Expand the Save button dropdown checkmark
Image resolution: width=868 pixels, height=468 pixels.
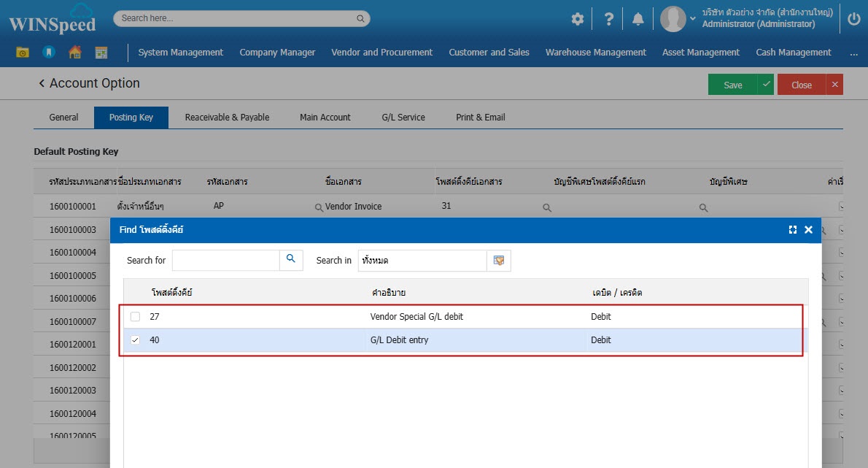coord(766,85)
